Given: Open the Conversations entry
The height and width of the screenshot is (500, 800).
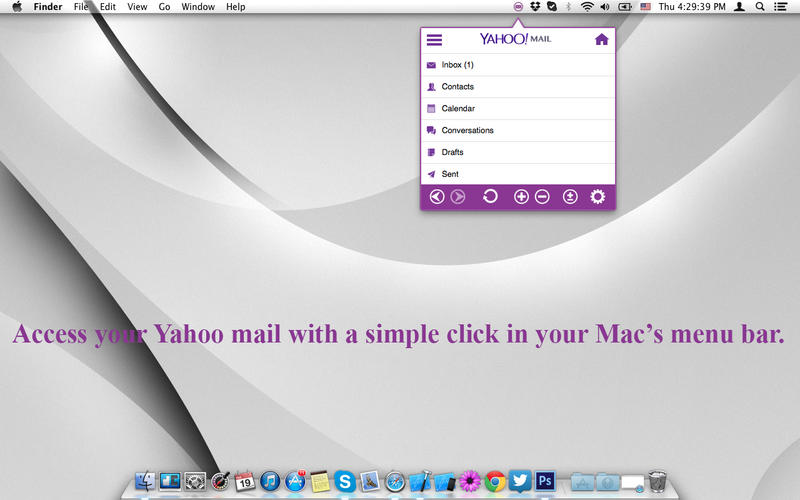Looking at the screenshot, I should (518, 130).
